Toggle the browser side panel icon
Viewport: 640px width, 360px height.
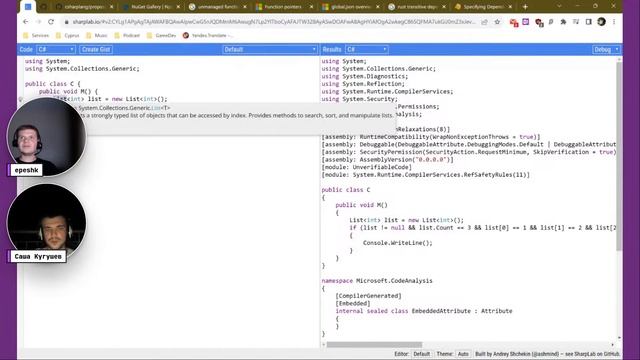point(589,22)
